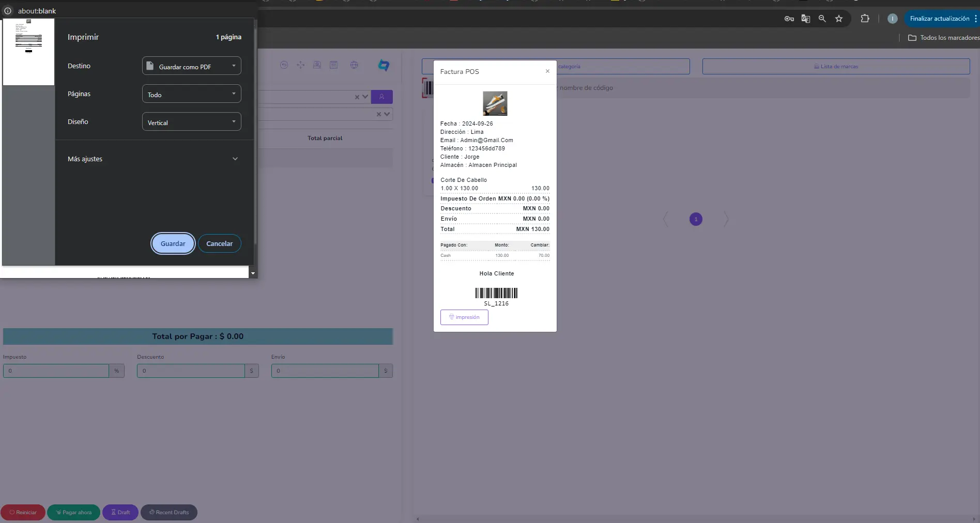980x523 pixels.
Task: Expand the Más ajustes section
Action: click(153, 159)
